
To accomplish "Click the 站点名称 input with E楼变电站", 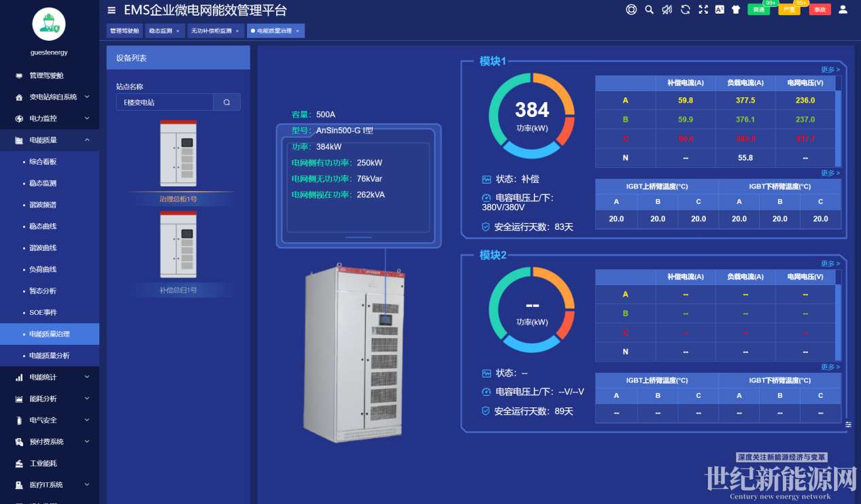I will pos(165,102).
